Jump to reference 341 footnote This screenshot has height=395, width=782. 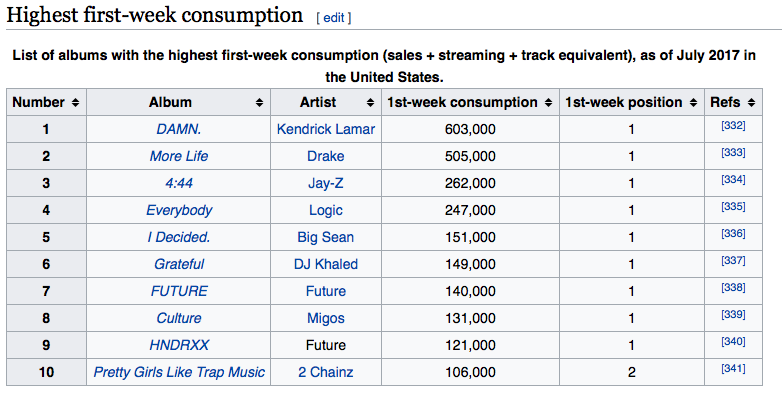pos(733,369)
